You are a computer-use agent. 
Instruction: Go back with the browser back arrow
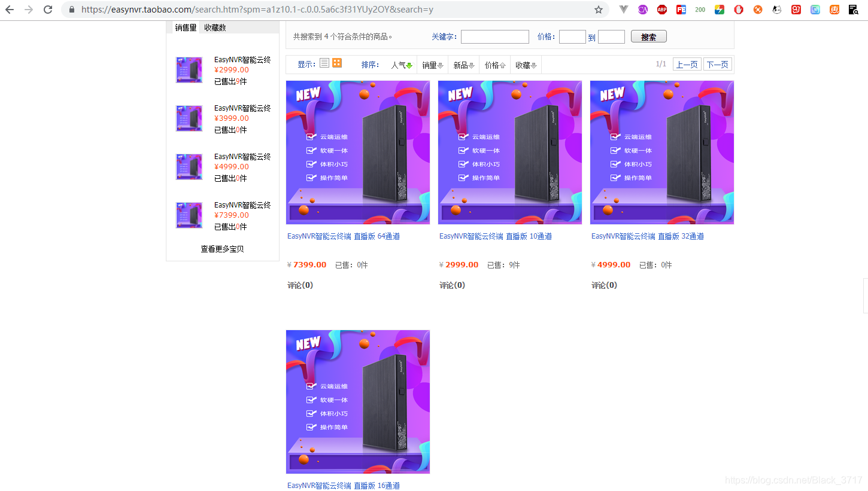[x=10, y=10]
